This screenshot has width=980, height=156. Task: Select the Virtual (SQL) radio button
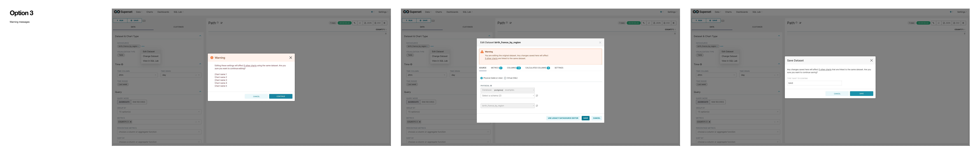505,78
